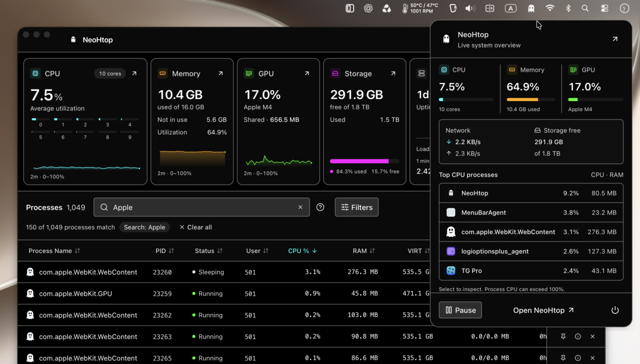Click the 10 cores badge on CPU card
The height and width of the screenshot is (364, 640).
[x=110, y=73]
